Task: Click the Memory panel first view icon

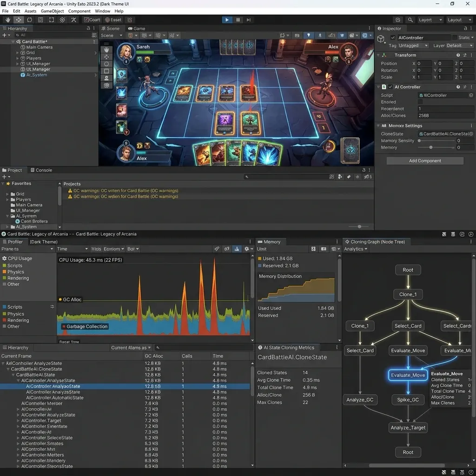Action: [x=313, y=249]
